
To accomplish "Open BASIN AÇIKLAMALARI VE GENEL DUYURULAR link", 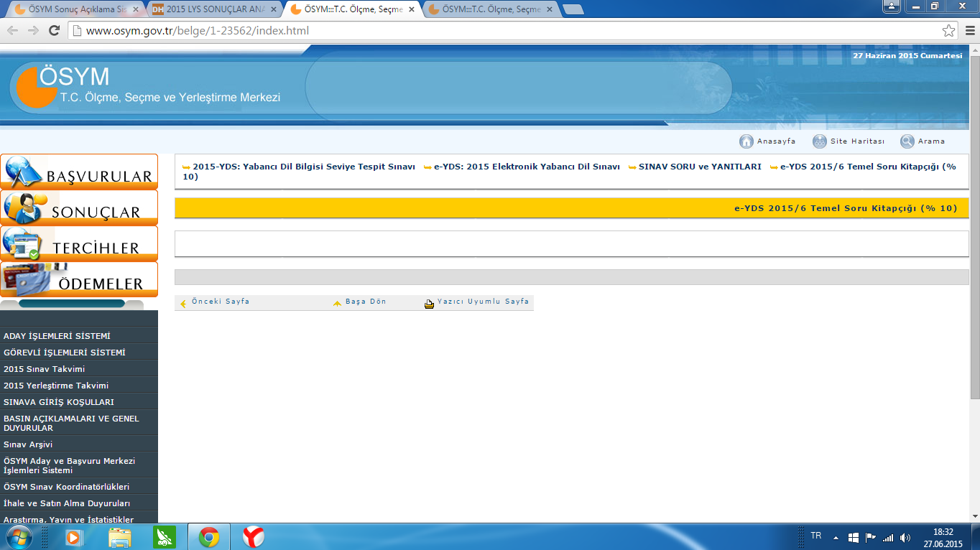I will tap(71, 423).
